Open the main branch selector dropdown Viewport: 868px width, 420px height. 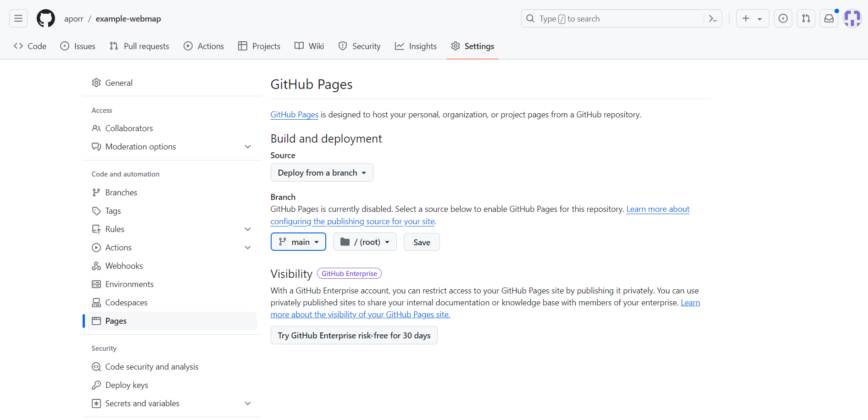tap(298, 242)
